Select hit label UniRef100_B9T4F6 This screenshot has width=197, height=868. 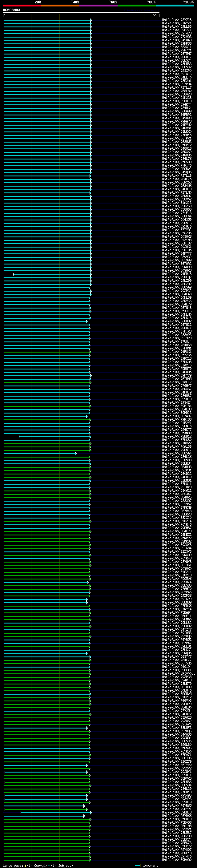tap(176, 856)
